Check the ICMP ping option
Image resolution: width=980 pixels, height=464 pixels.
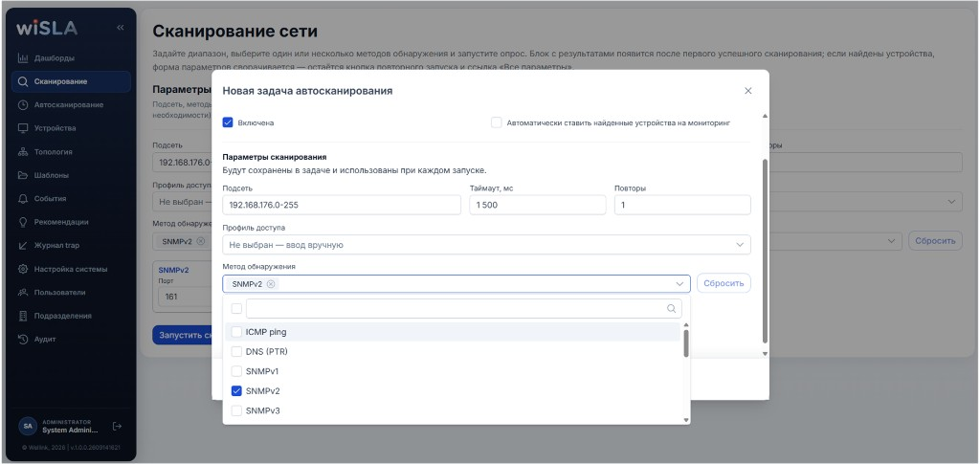[x=236, y=332]
